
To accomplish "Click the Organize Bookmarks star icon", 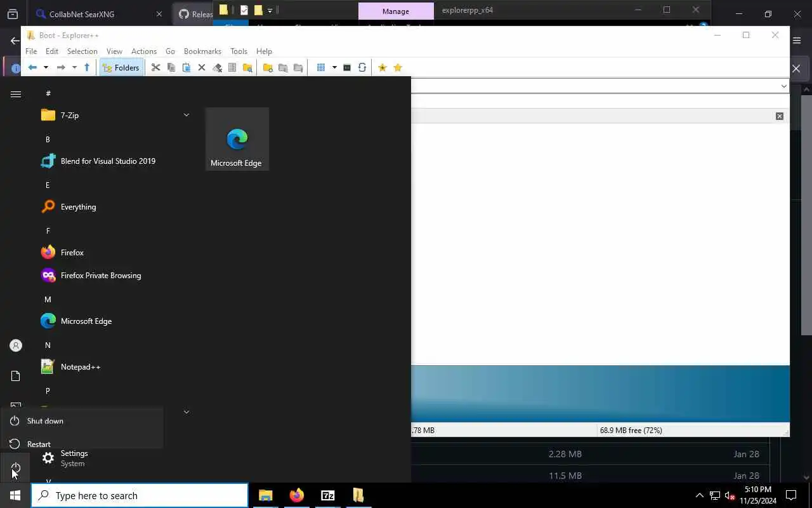I will click(398, 67).
